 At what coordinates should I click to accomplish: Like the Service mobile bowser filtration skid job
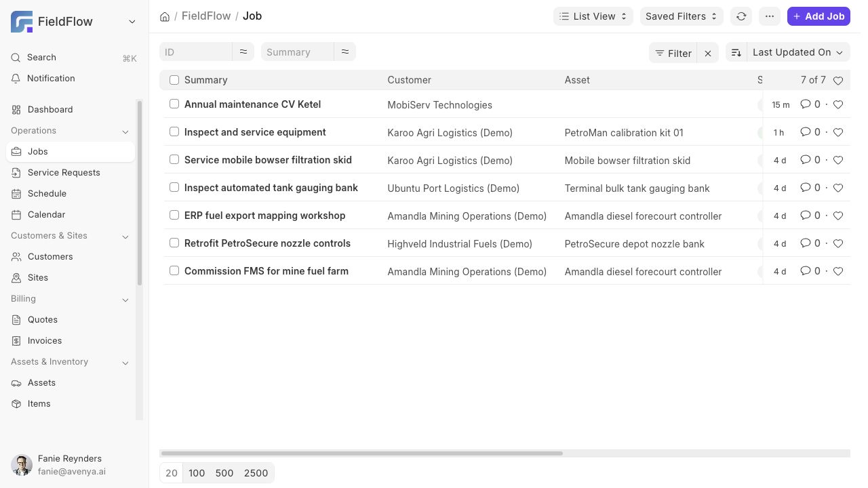[838, 160]
